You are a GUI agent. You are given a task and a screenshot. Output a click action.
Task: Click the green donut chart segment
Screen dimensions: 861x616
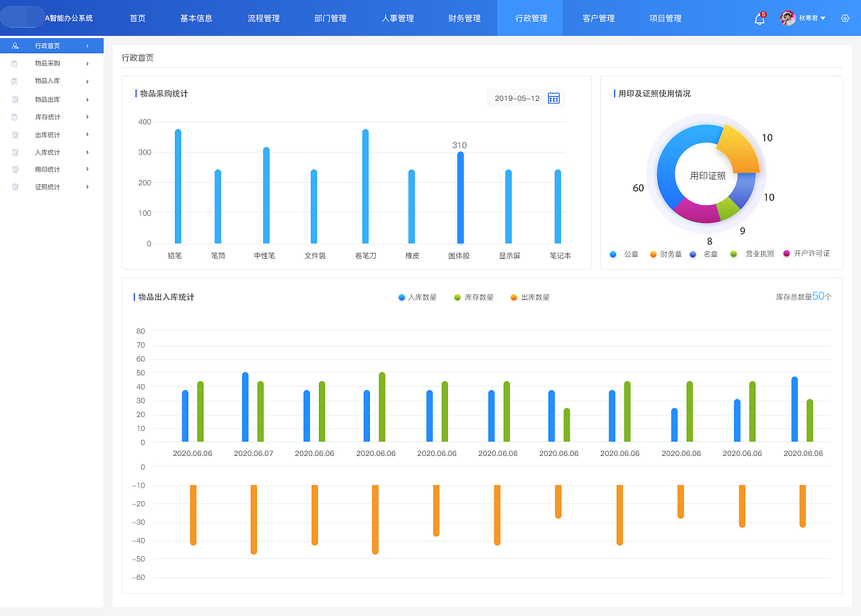pos(728,209)
